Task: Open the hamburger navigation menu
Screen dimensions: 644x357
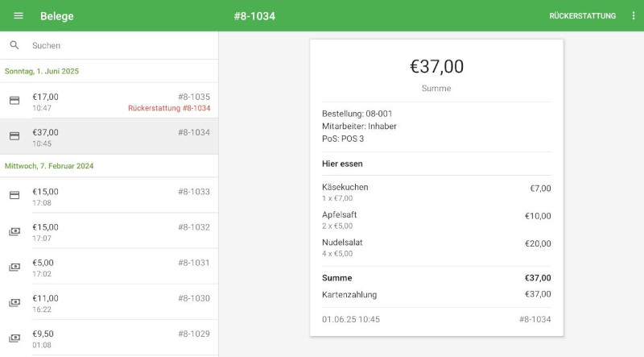Action: pos(19,16)
